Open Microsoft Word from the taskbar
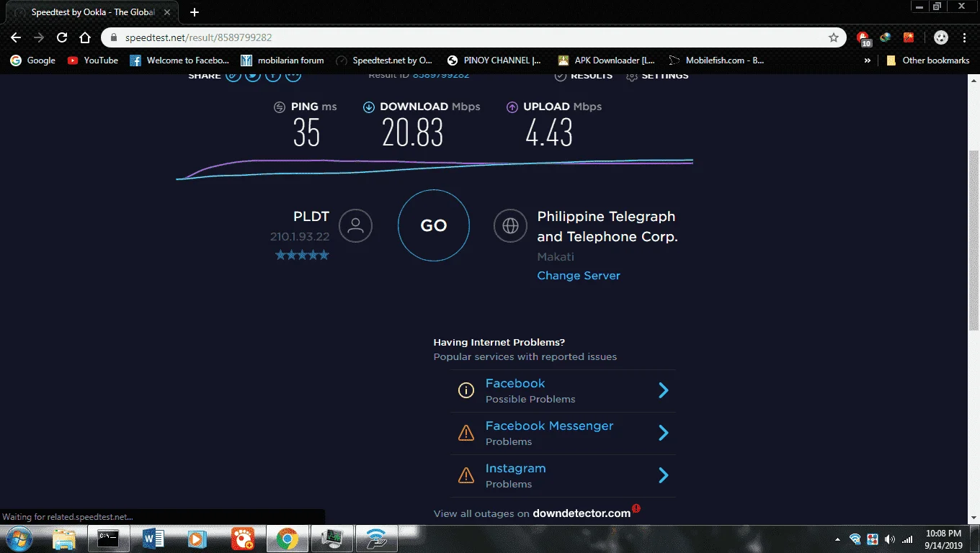980x553 pixels. click(x=153, y=539)
